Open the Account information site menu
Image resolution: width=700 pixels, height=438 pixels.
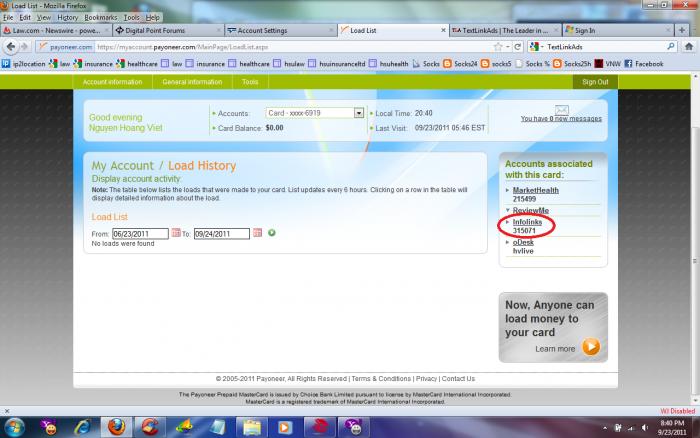pos(112,82)
